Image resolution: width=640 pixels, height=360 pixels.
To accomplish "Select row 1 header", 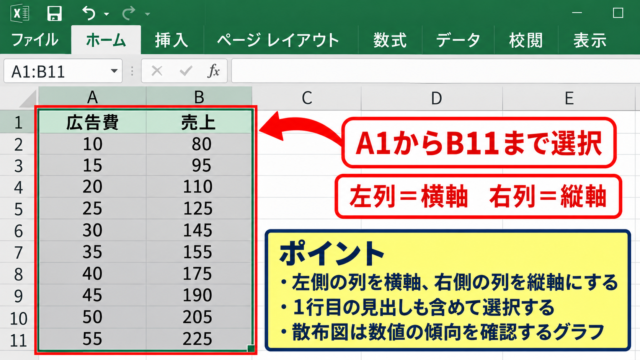I will click(19, 122).
